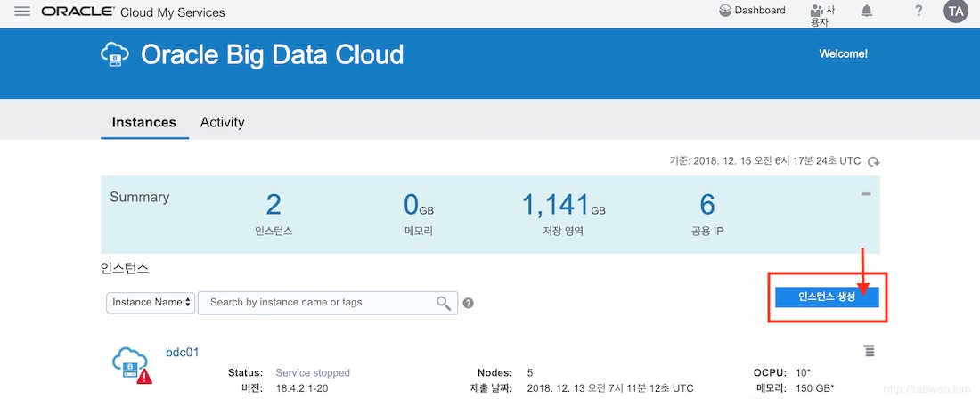Open the bdc01 instance link
Viewport: 980px width, 399px height.
pos(182,352)
